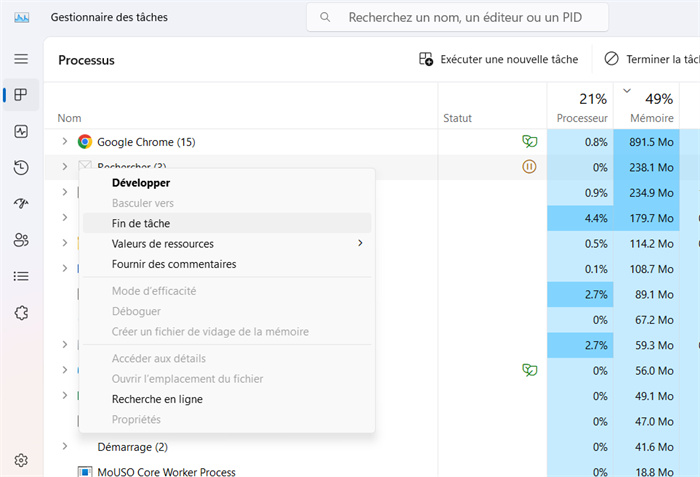700x477 pixels.
Task: Select the Processus tab icon in sidebar
Action: click(21, 95)
